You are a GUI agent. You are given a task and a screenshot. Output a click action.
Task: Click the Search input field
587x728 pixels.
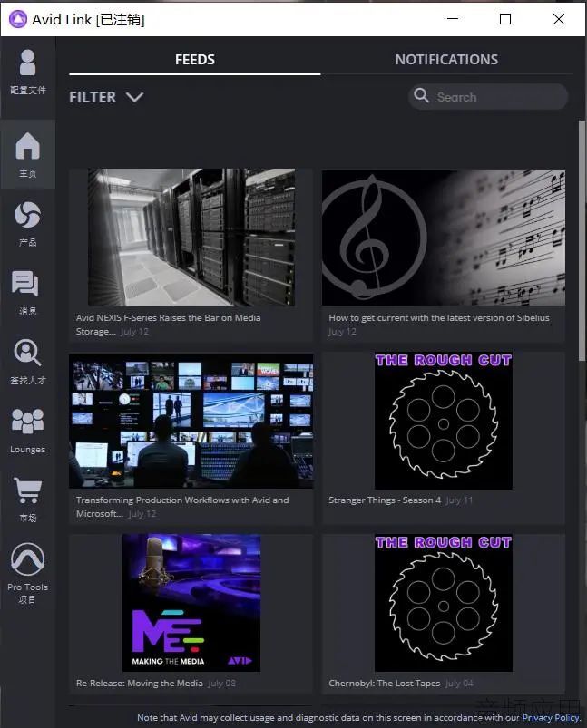[488, 97]
